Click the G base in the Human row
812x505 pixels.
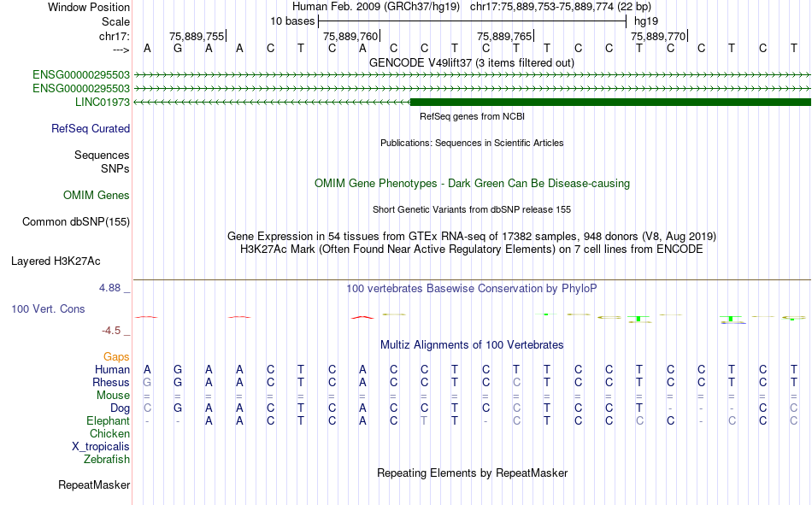click(178, 369)
